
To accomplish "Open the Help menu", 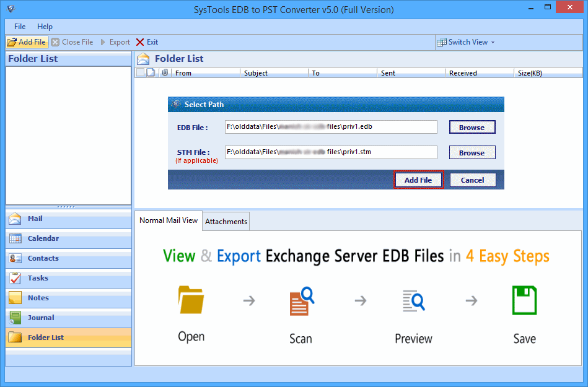I will 45,27.
